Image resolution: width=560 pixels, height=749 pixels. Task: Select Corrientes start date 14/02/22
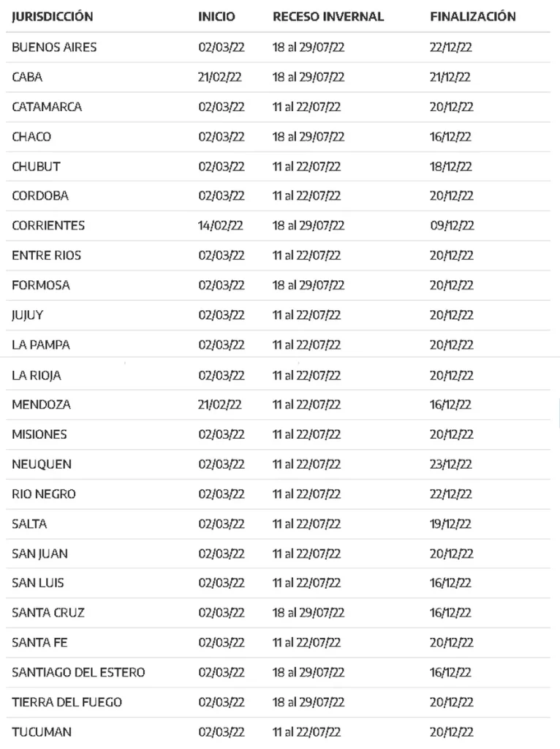coord(221,226)
